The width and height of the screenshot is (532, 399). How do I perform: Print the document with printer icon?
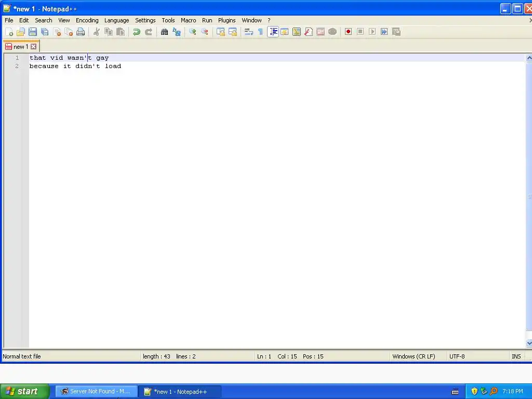point(81,32)
